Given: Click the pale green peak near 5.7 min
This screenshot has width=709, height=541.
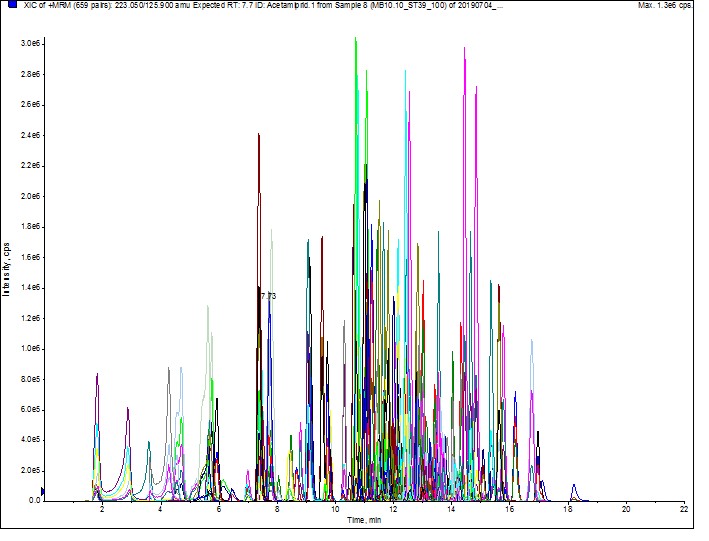Looking at the screenshot, I should tap(207, 307).
